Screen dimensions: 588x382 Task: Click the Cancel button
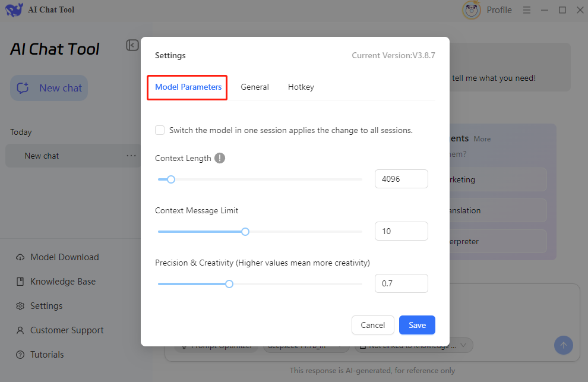coord(373,325)
